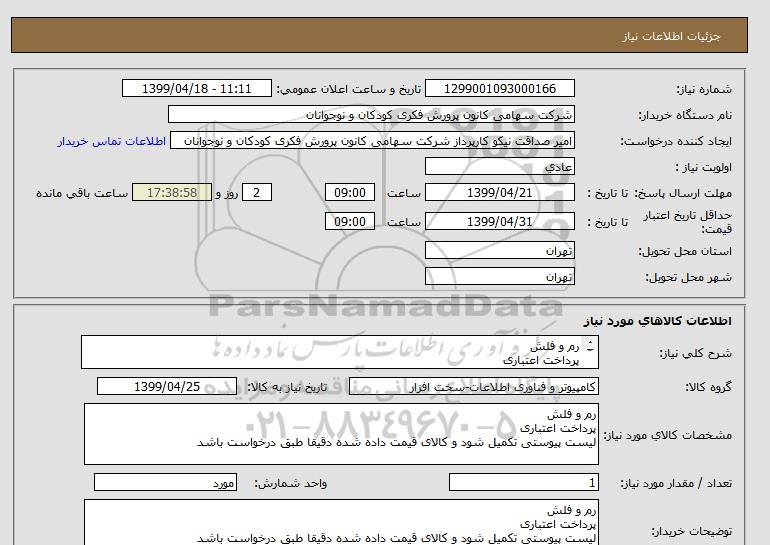The height and width of the screenshot is (545, 770).
Task: Click the label واحد شمارش
Action: [x=291, y=484]
